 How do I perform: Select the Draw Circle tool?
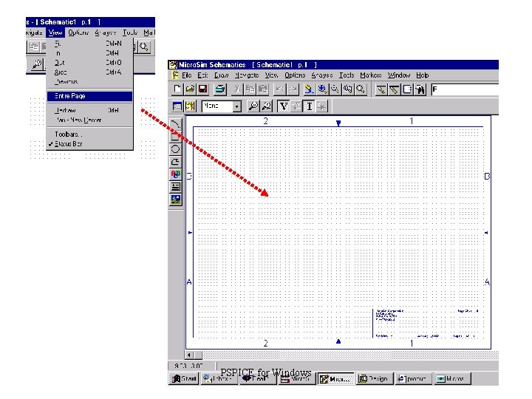(x=175, y=149)
